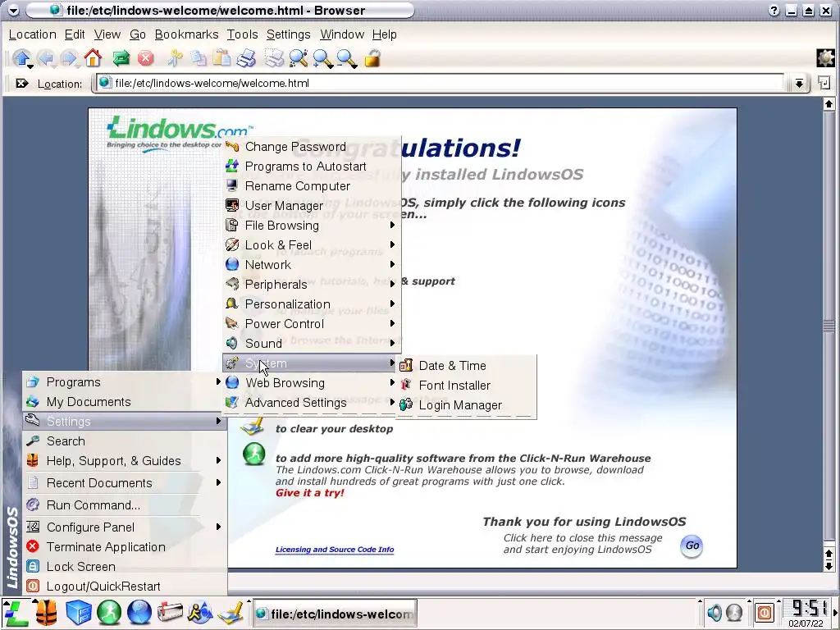Open the Lindows L launch menu button
This screenshot has width=840, height=630.
tap(16, 613)
